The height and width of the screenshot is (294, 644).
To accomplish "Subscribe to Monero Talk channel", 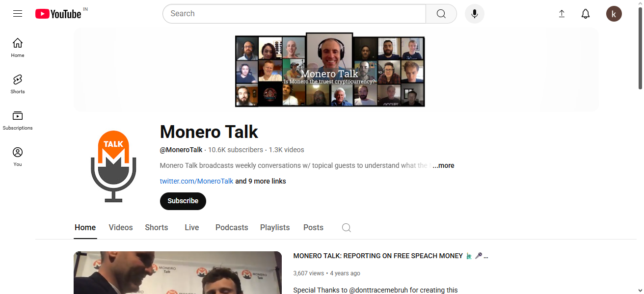I will (x=183, y=201).
